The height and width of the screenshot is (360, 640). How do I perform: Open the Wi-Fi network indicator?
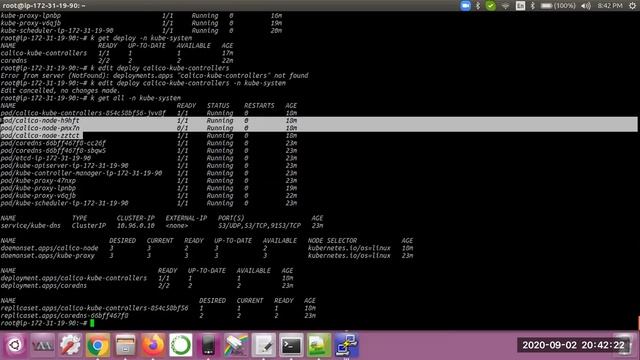505,6
